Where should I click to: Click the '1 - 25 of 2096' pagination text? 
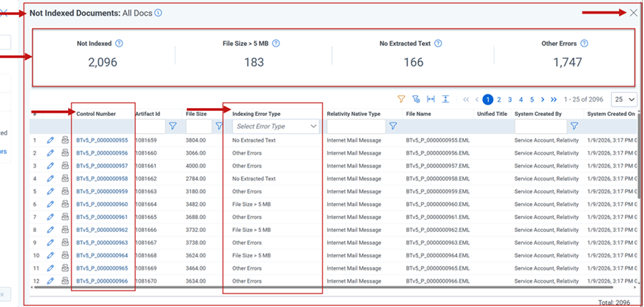(584, 99)
